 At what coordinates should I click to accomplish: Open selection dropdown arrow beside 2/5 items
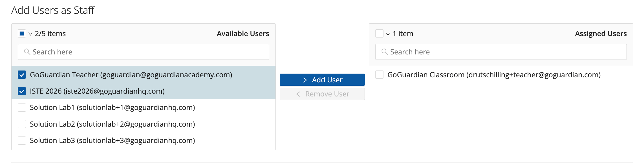pyautogui.click(x=30, y=34)
